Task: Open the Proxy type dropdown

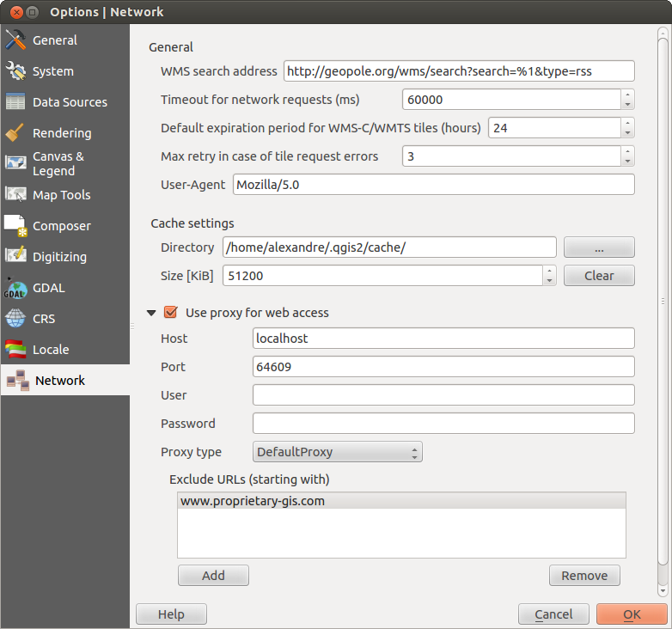Action: pos(337,452)
